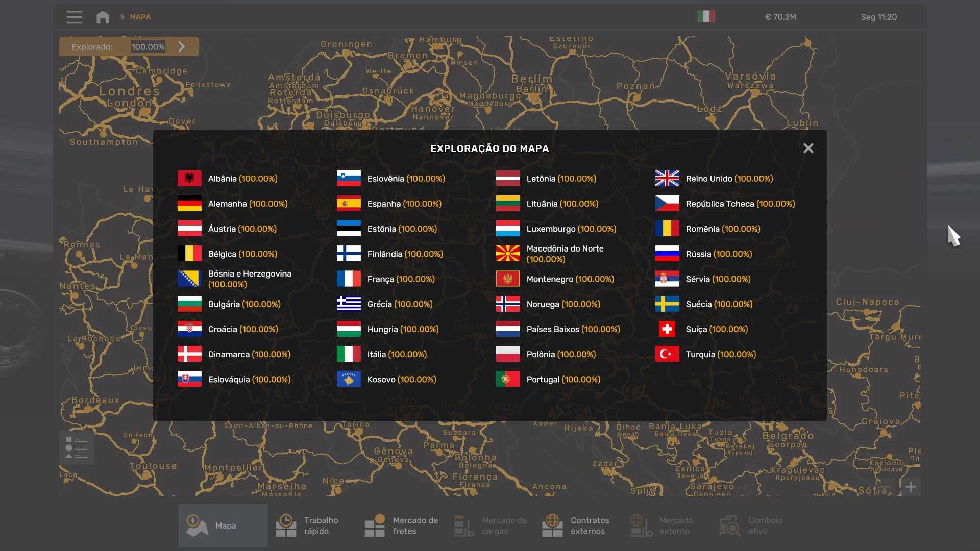Close the Exploração do Mapa dialog
This screenshot has height=551, width=980.
808,148
